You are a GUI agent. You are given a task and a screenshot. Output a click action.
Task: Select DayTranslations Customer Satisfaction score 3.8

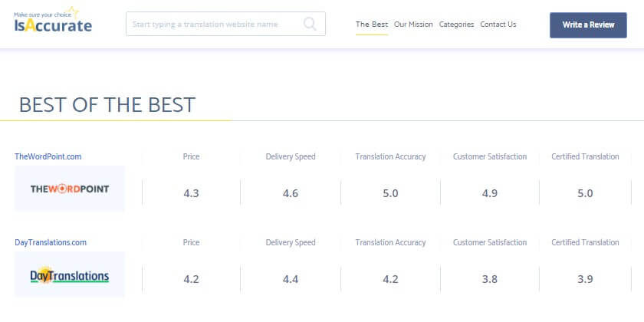(x=490, y=279)
